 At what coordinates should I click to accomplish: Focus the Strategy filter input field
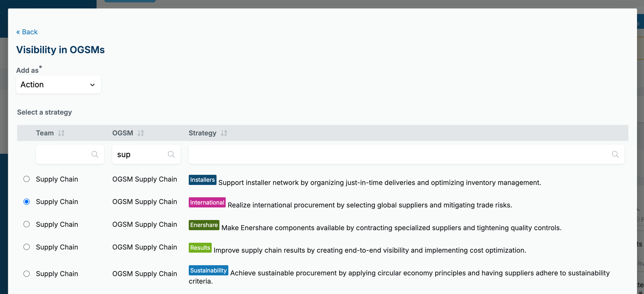coord(406,154)
